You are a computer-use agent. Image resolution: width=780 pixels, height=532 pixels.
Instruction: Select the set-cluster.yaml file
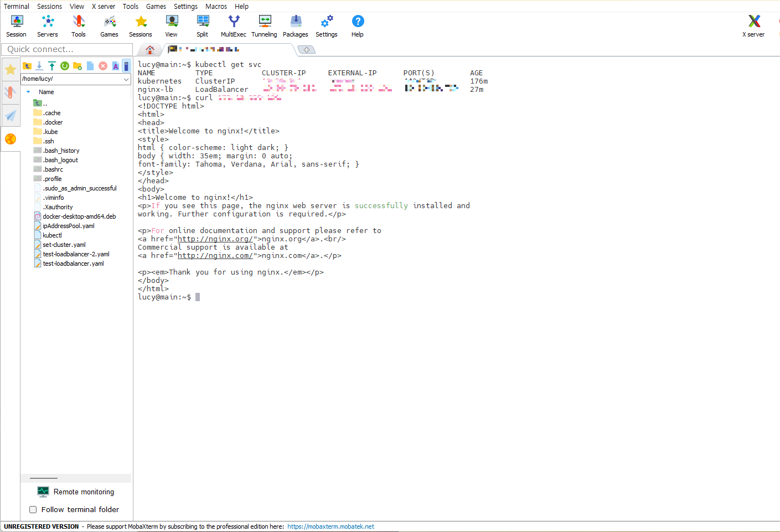[60, 245]
